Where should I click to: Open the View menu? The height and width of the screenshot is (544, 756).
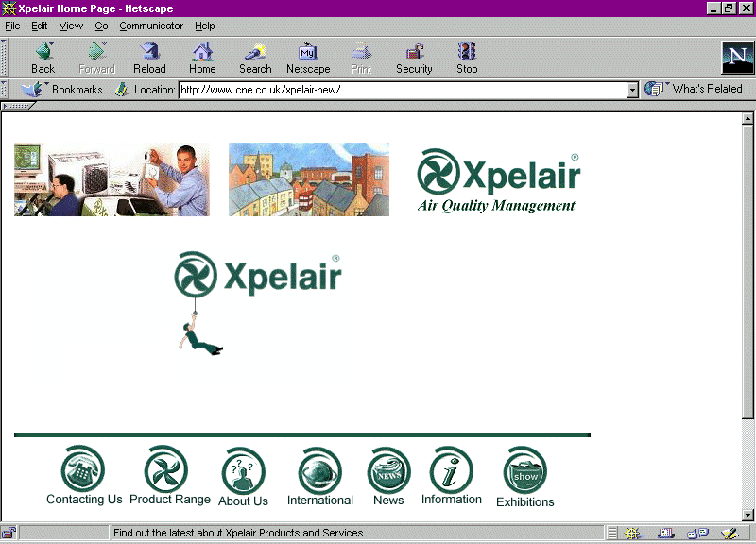coord(71,26)
